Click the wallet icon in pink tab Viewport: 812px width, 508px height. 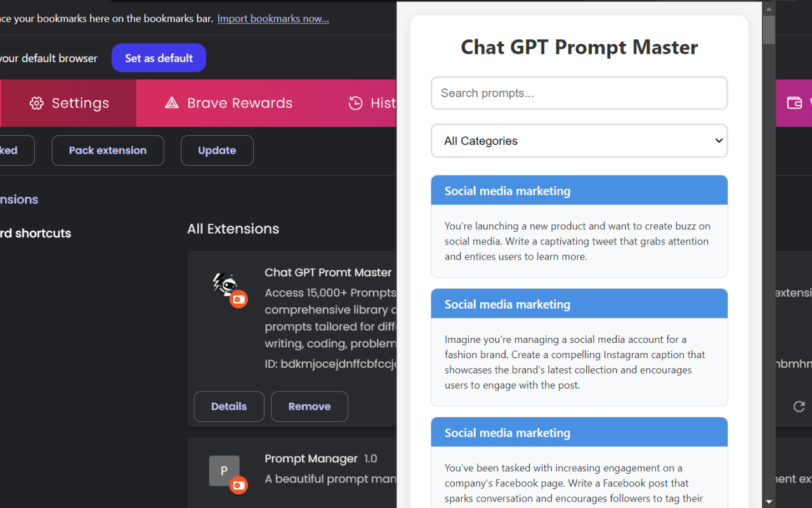pos(794,103)
